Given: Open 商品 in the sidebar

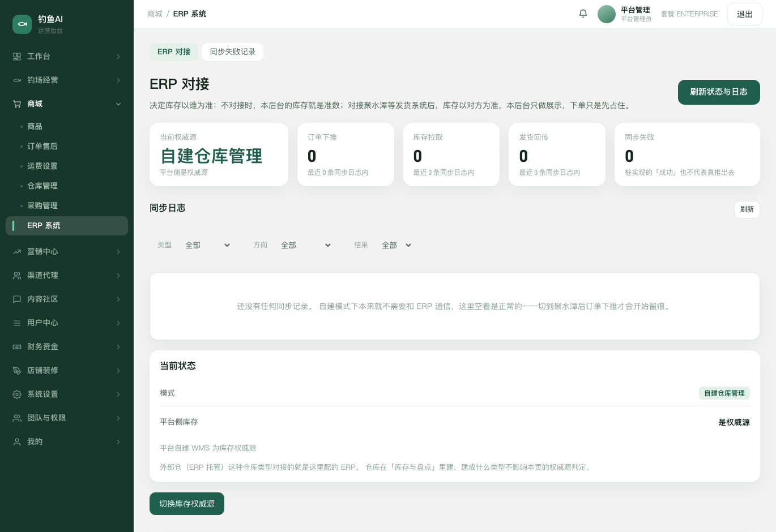Looking at the screenshot, I should [67, 127].
